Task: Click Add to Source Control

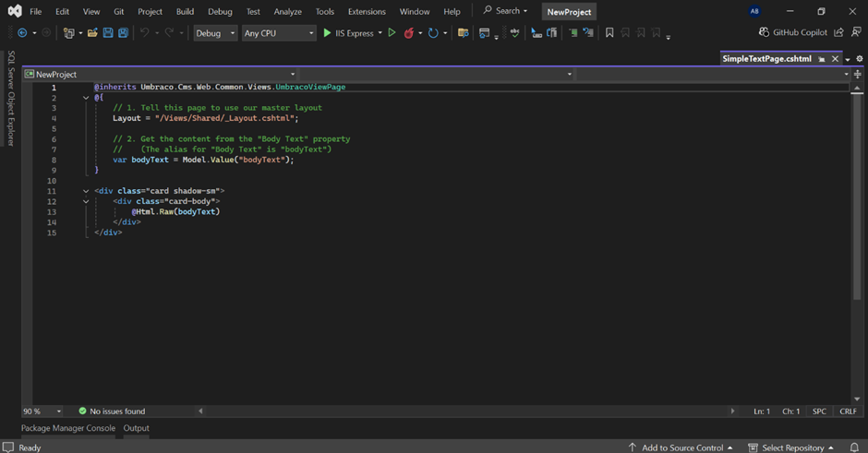Action: point(681,447)
